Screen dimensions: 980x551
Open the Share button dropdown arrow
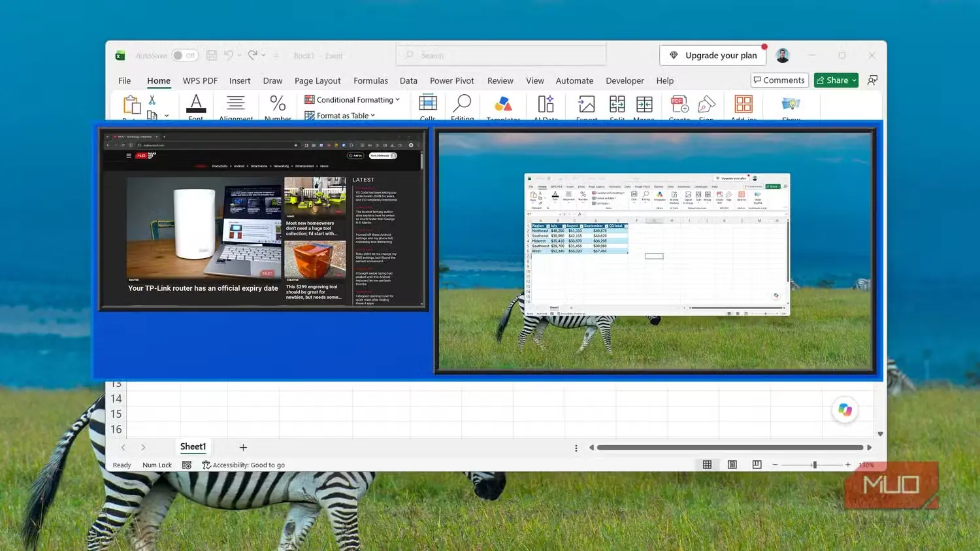[854, 80]
